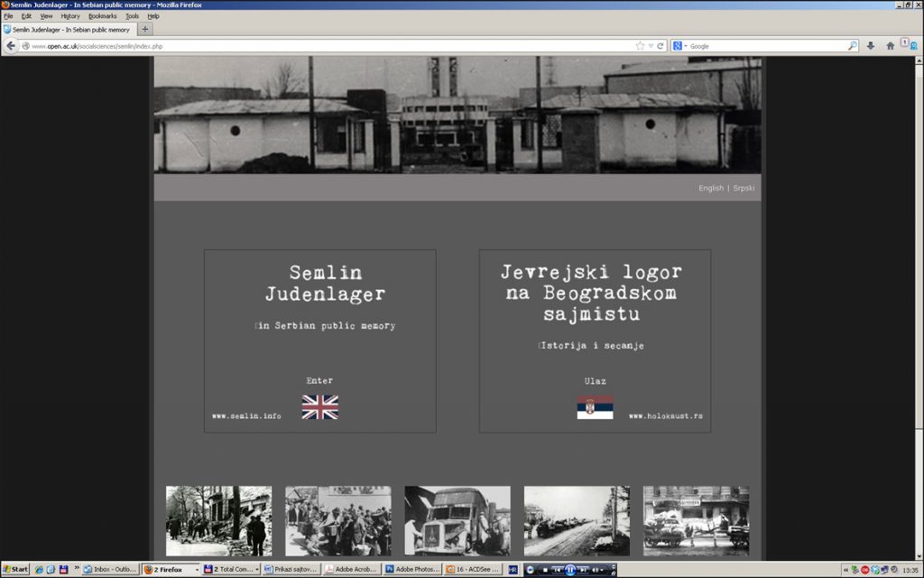Screen dimensions: 924x578
Task: Reload the page using the refresh icon
Action: pos(661,46)
